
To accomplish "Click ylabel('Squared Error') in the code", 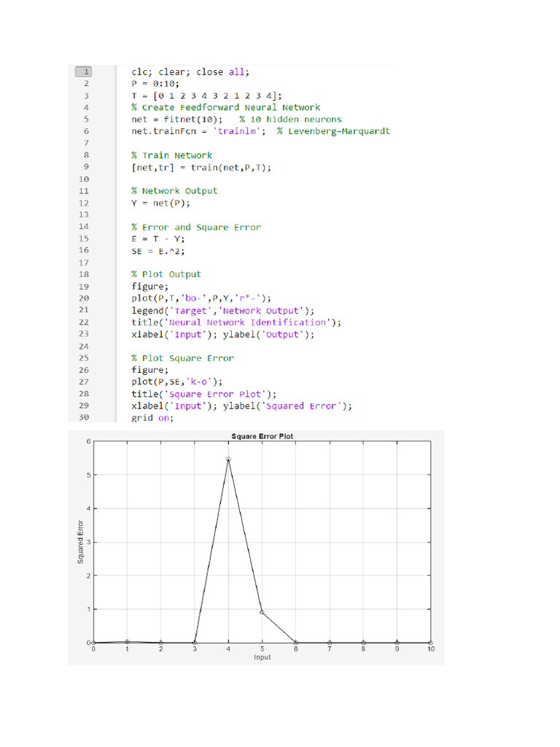I will pos(287,406).
